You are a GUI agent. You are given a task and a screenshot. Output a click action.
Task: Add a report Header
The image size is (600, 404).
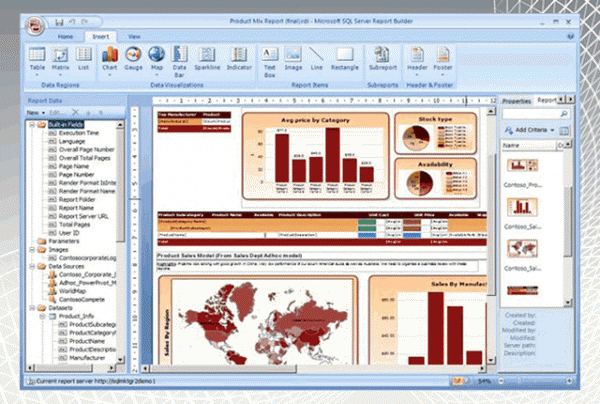tap(417, 60)
